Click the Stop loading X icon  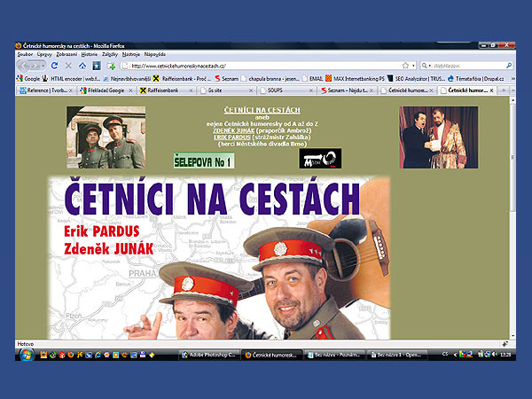68,66
